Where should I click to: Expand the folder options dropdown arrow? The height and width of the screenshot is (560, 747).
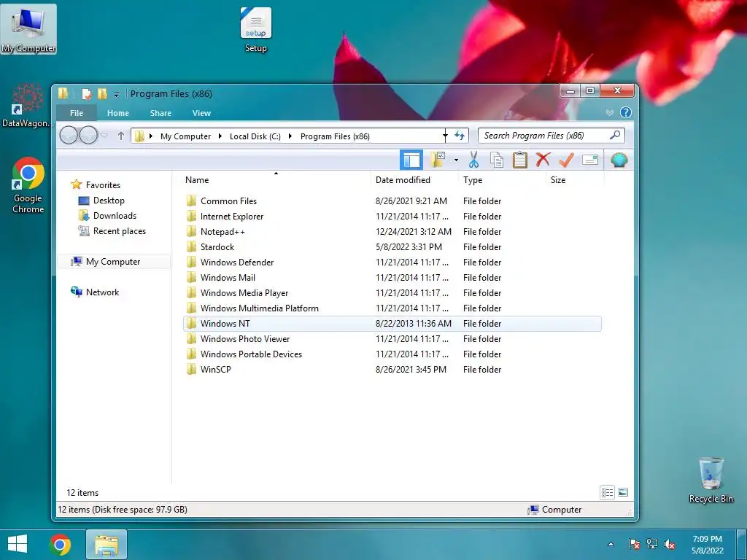(456, 160)
